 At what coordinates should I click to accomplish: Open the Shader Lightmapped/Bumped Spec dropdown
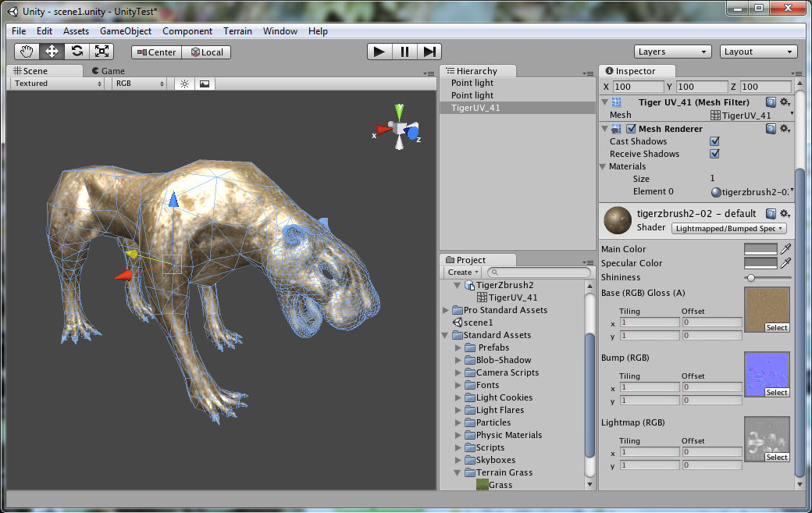728,228
